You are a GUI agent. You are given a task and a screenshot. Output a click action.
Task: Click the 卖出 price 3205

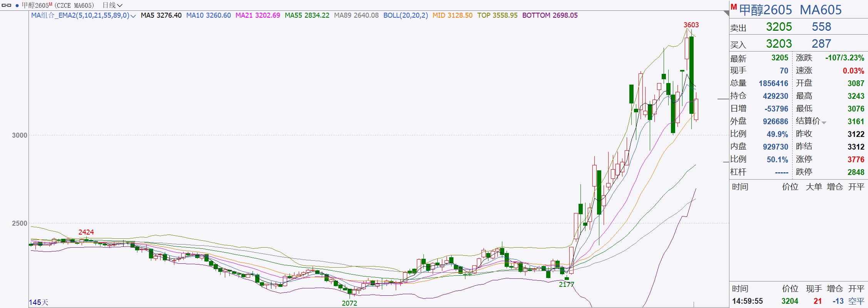(x=779, y=27)
